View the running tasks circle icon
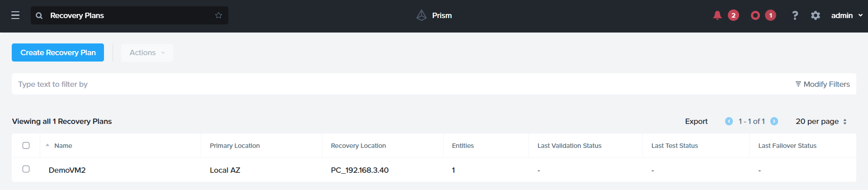The image size is (868, 190). [x=755, y=15]
